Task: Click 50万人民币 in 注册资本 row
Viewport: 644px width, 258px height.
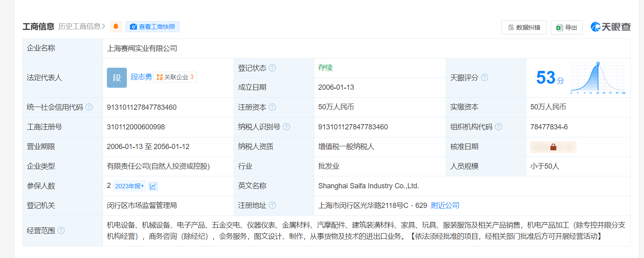Action: coord(336,107)
